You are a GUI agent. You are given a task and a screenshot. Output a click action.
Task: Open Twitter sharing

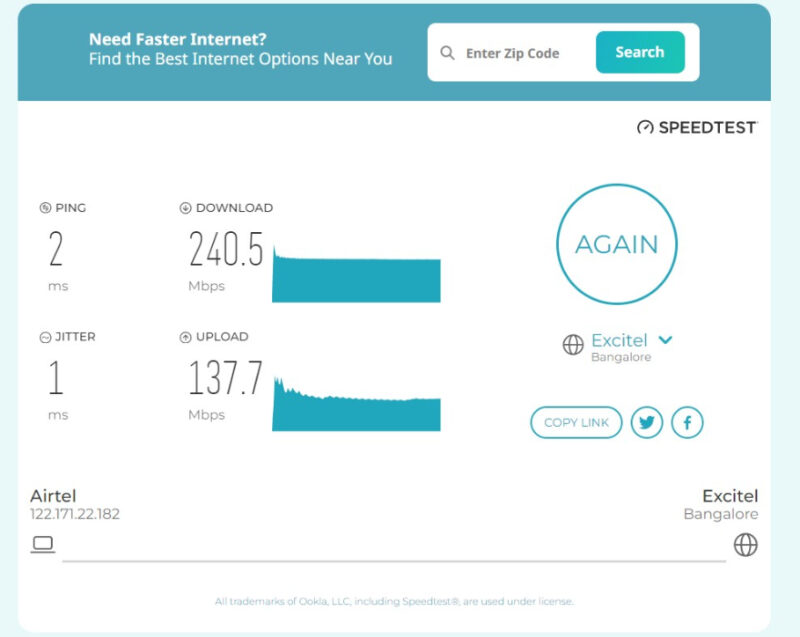pos(648,423)
